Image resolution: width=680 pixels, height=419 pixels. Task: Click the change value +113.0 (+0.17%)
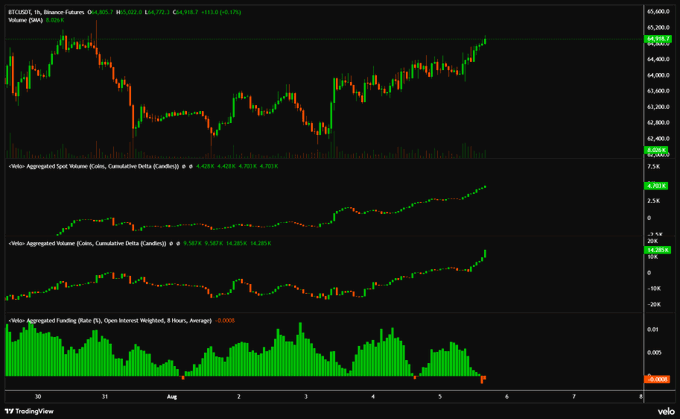[x=221, y=12]
